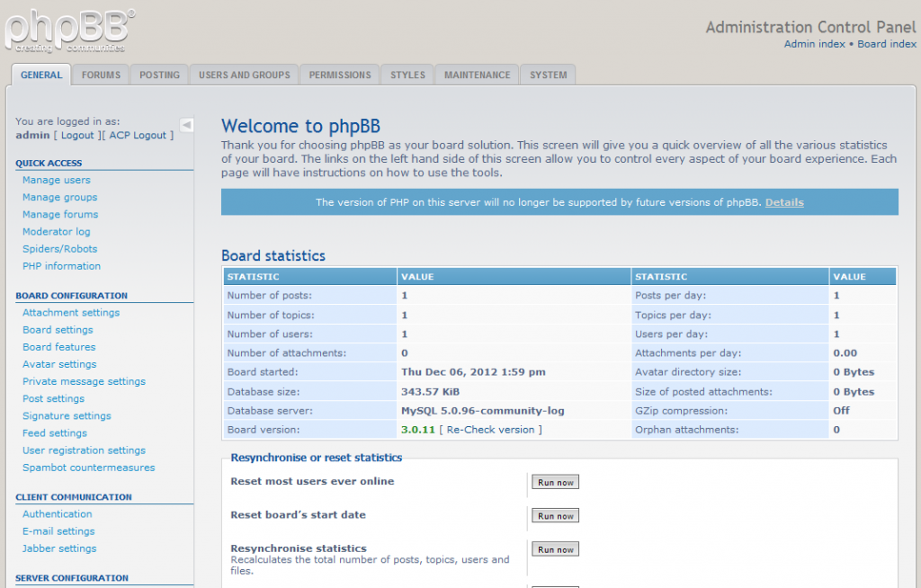The image size is (921, 588).
Task: Go to the Board index
Action: coord(887,42)
